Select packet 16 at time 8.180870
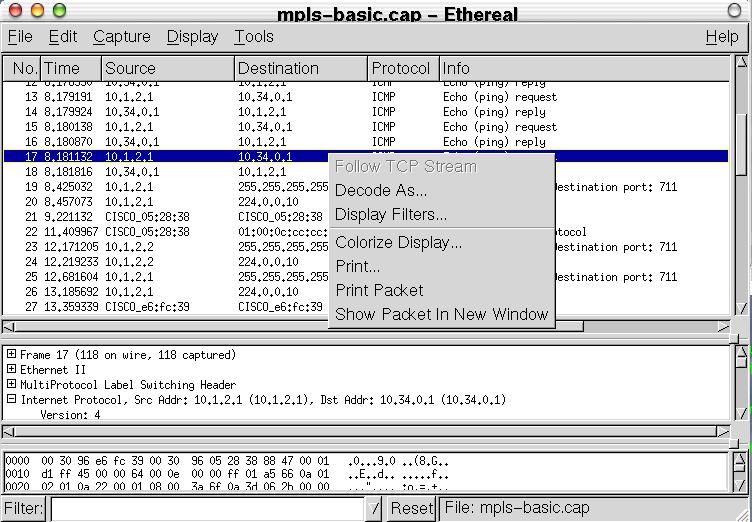752x522 pixels. pyautogui.click(x=366, y=142)
